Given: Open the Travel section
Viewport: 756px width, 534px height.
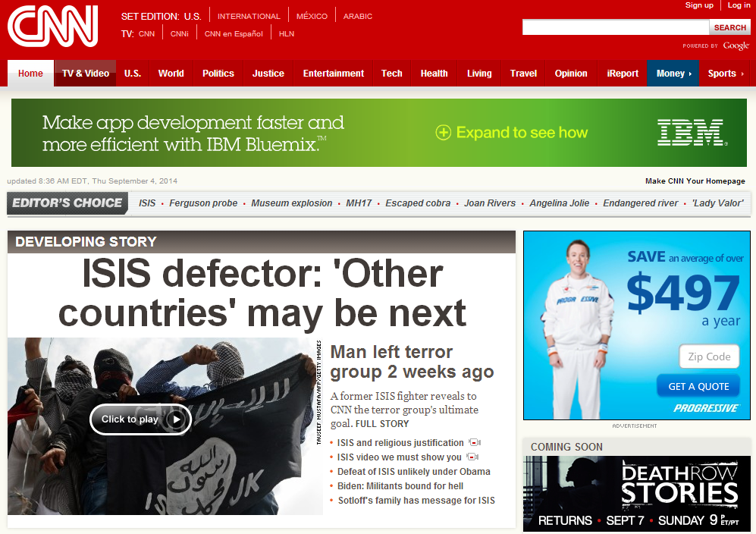Looking at the screenshot, I should point(523,74).
